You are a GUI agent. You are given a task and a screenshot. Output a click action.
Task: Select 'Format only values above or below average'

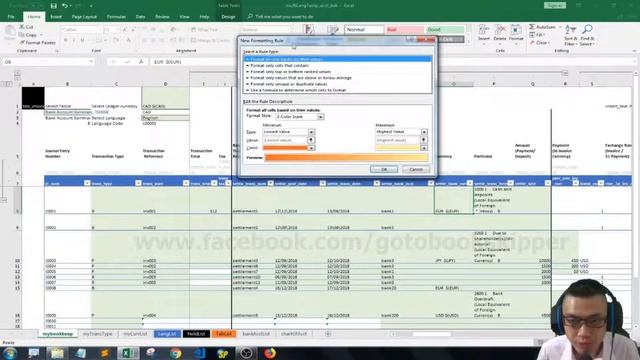(338, 78)
